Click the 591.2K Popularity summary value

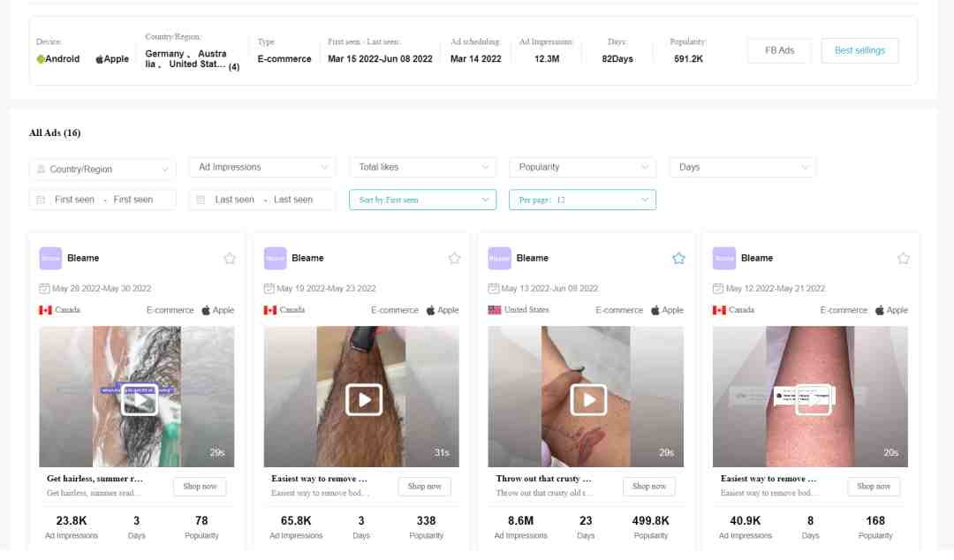[688, 59]
